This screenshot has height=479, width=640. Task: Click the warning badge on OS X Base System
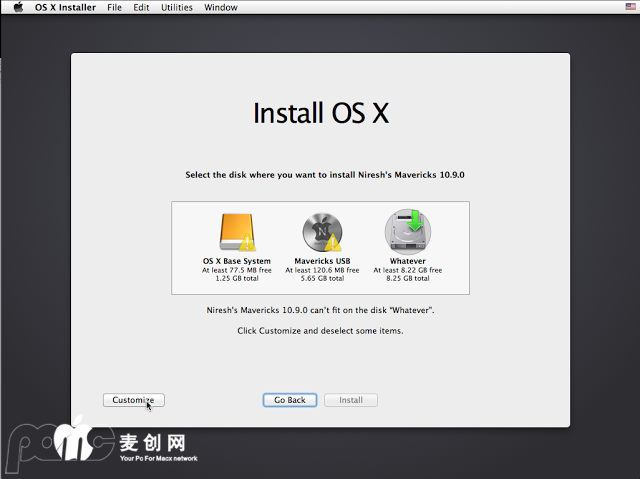click(249, 244)
